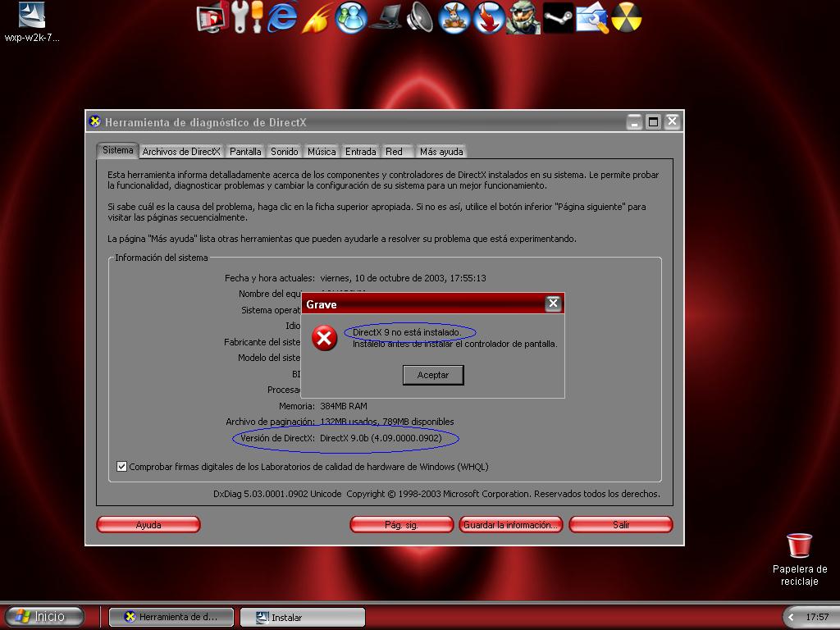Open Internet Explorer from the top dock
Screen dimensions: 840x630
click(281, 17)
